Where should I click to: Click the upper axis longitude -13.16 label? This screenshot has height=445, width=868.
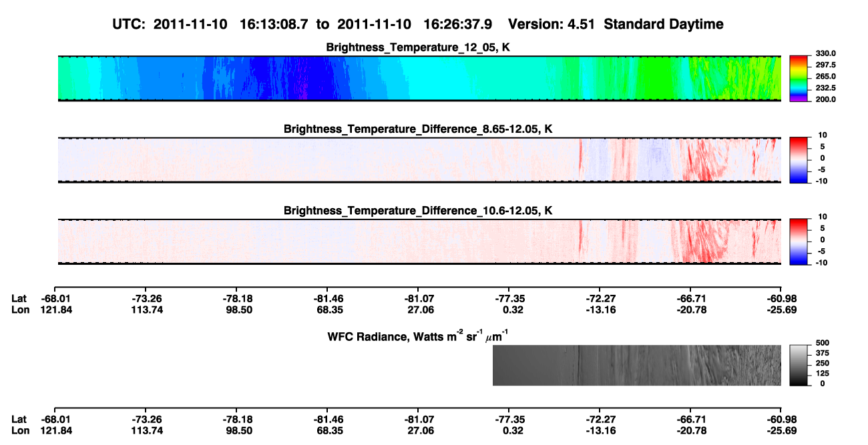600,309
